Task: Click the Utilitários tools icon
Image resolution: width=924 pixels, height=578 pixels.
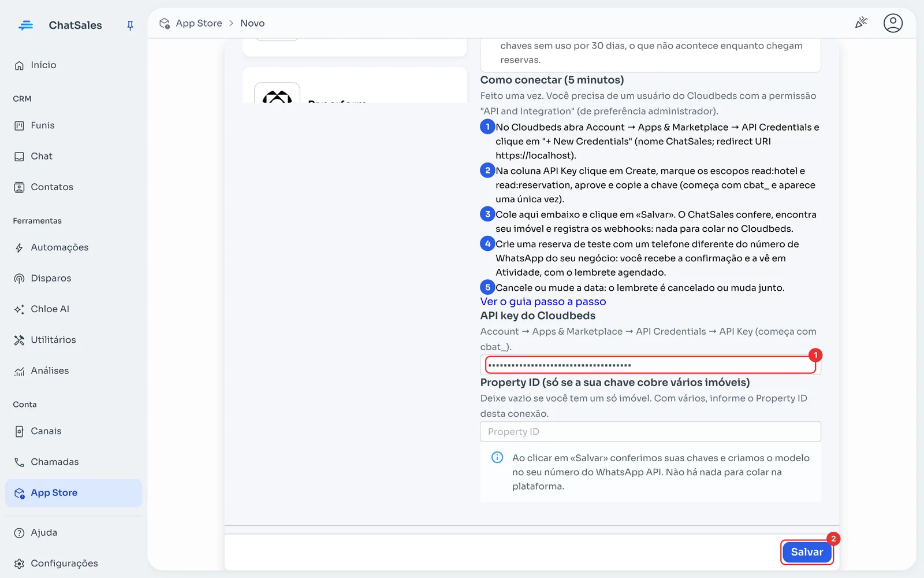Action: (x=19, y=340)
